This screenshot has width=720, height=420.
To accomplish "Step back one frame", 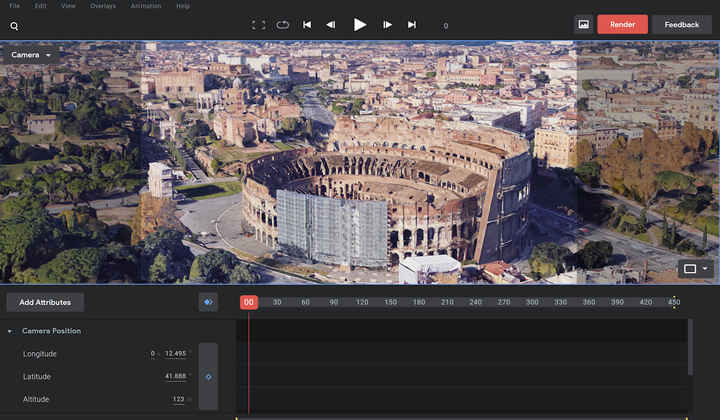I will click(331, 25).
